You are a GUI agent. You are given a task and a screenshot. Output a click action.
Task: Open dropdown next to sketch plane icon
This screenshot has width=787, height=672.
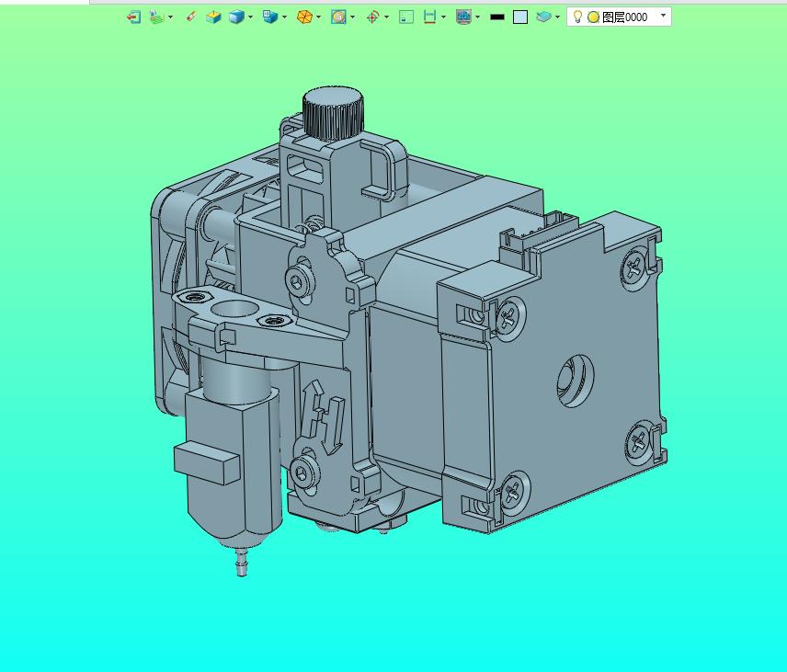pyautogui.click(x=171, y=17)
